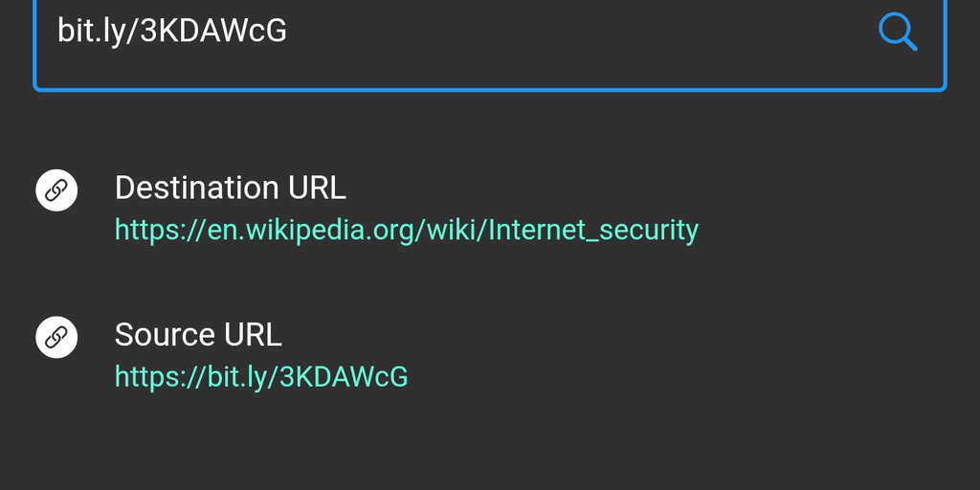Open the https://bit.ly/3KDAWcG source link
The image size is (980, 490).
point(261,377)
